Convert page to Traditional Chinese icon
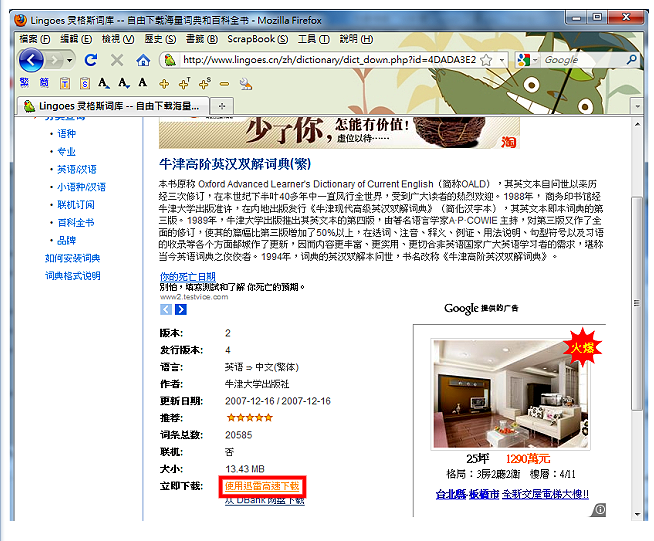This screenshot has height=541, width=654. 24,83
